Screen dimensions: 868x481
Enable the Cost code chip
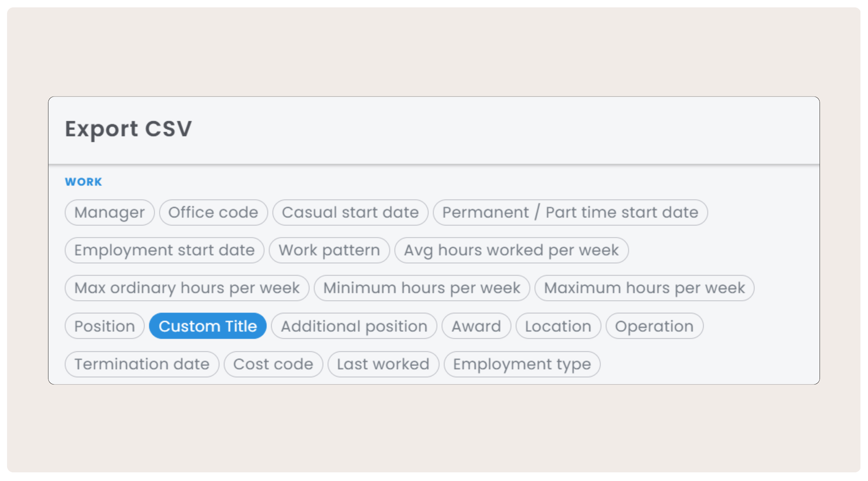click(273, 364)
